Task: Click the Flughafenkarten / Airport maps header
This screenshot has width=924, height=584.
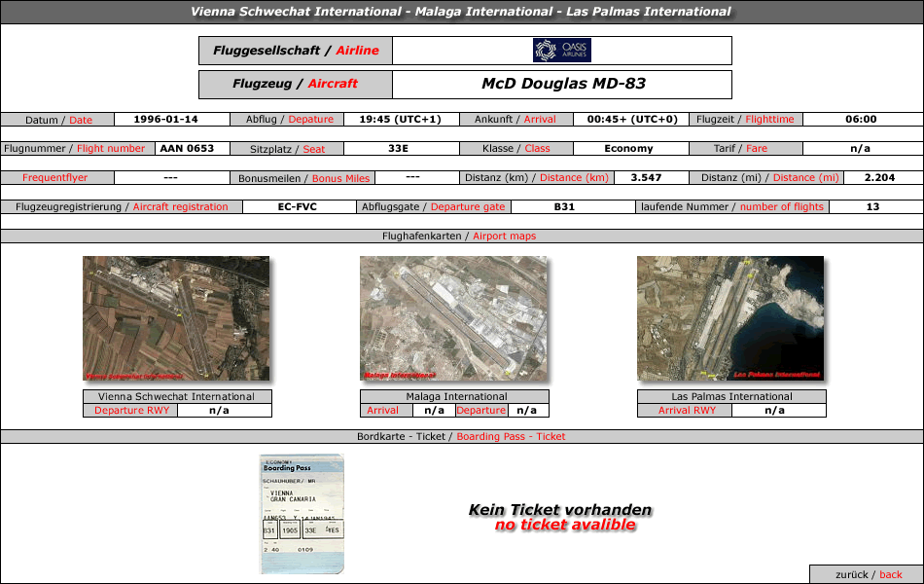Action: pyautogui.click(x=459, y=236)
